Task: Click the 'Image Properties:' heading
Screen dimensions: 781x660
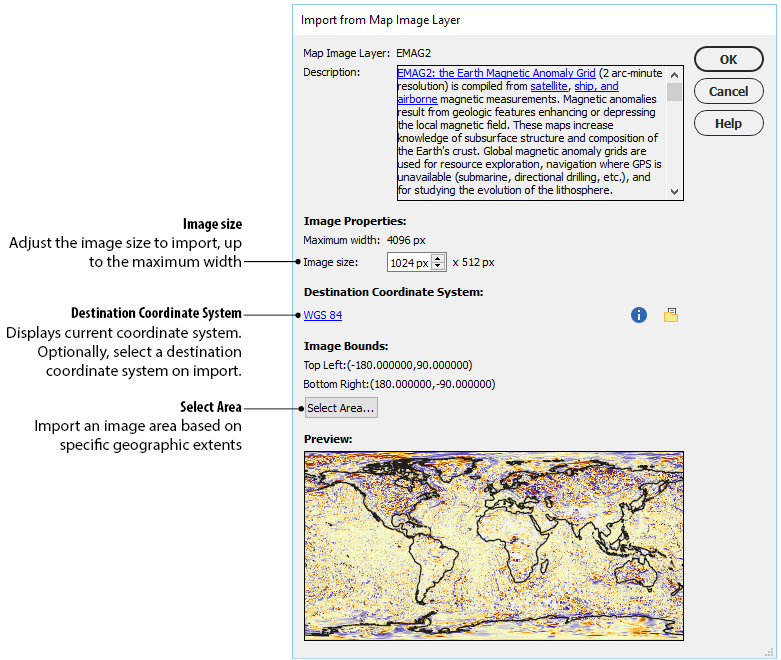Action: 355,221
